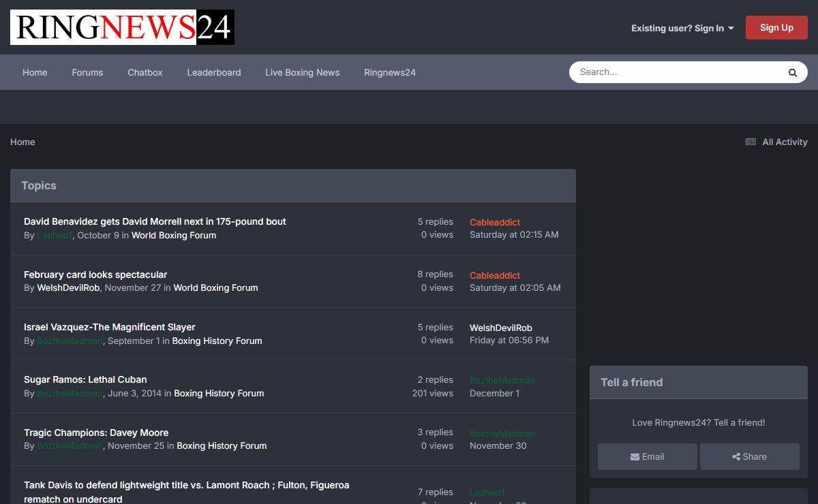818x504 pixels.
Task: Open Boxing History Forum link on Sugar Ramos topic
Action: pyautogui.click(x=219, y=393)
